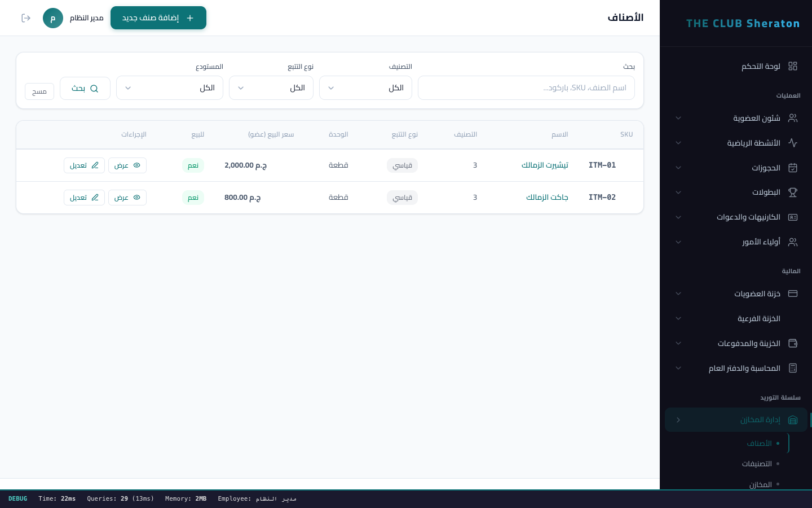Viewport: 812px width, 508px height.
Task: Click the warehouse management icon
Action: click(x=793, y=420)
